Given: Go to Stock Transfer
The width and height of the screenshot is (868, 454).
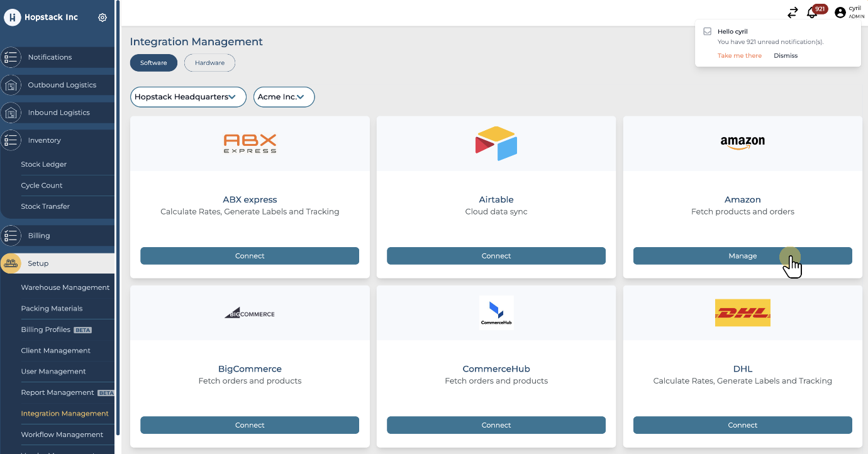Looking at the screenshot, I should tap(45, 206).
